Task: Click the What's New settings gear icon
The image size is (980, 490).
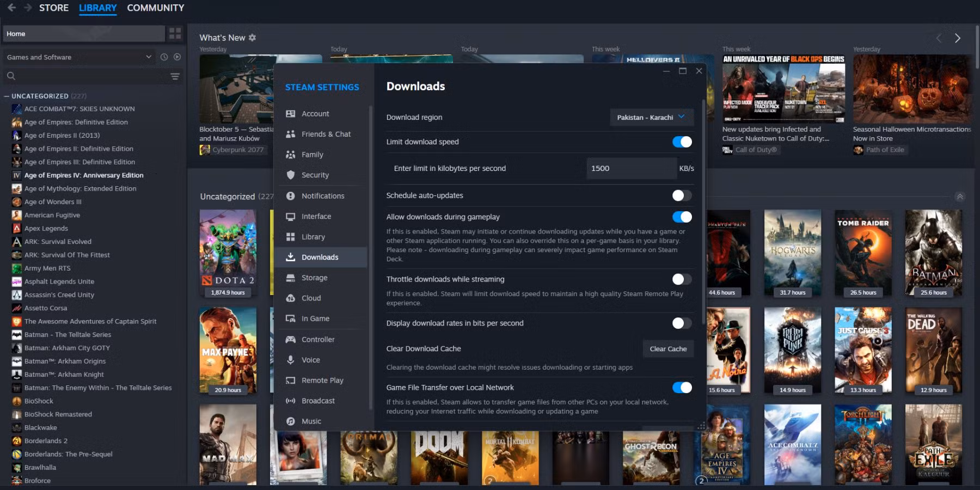Action: click(x=252, y=38)
